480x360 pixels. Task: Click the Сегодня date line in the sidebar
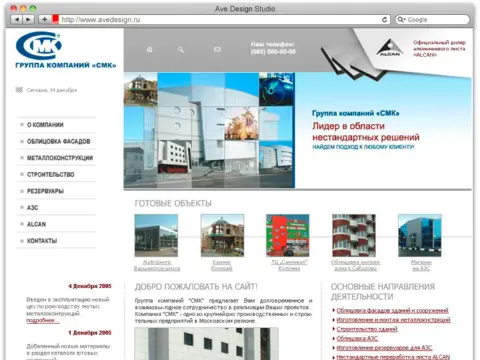click(51, 90)
